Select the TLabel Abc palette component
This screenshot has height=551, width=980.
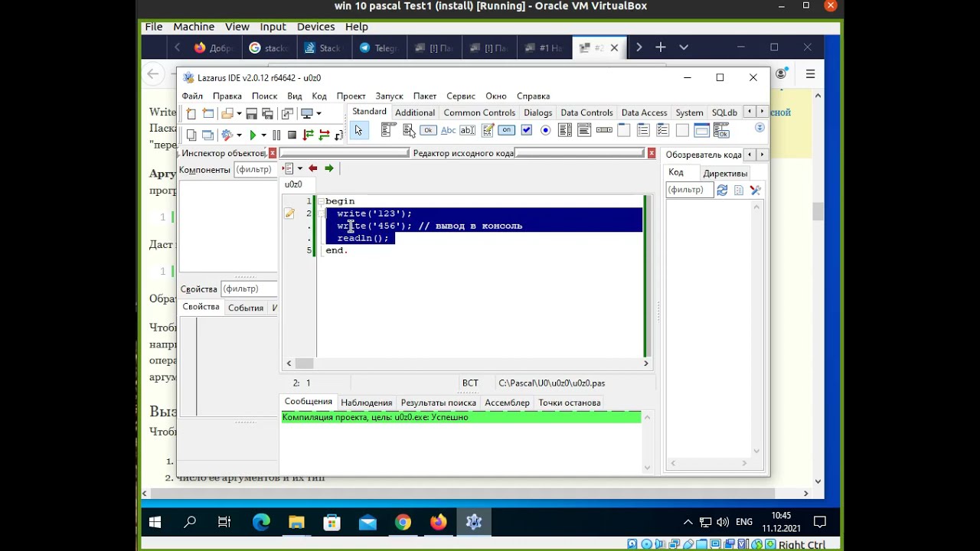449,130
